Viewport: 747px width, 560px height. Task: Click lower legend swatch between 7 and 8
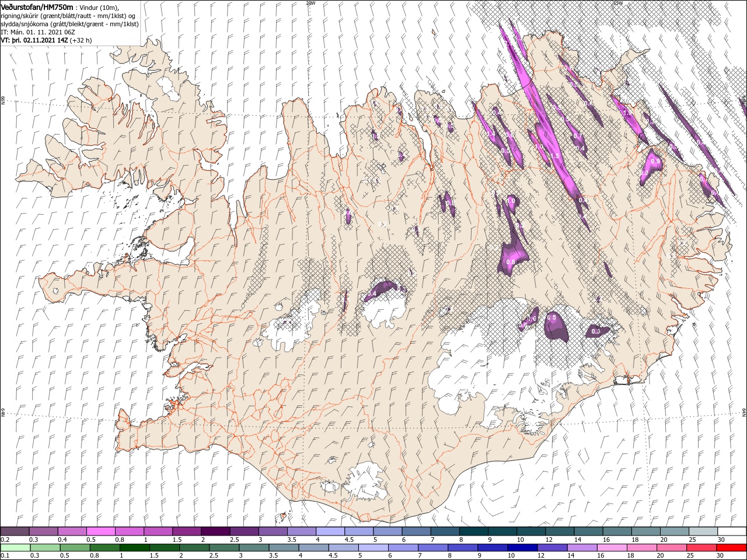[x=434, y=548]
